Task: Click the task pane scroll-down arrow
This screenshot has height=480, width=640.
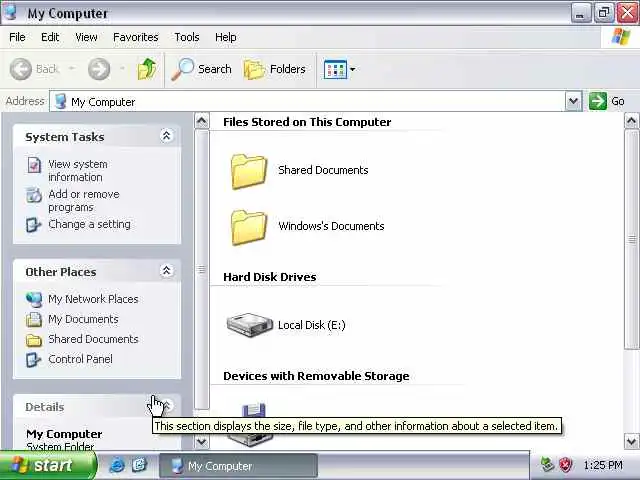Action: tap(202, 441)
